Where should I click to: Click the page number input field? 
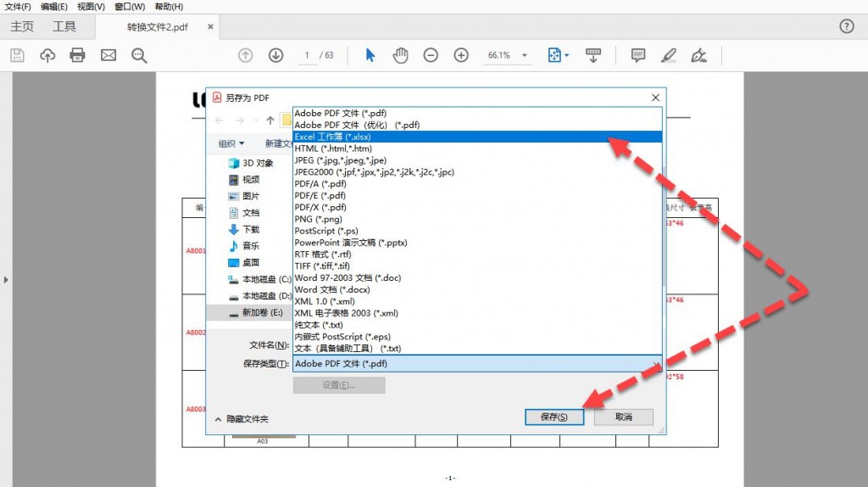307,55
